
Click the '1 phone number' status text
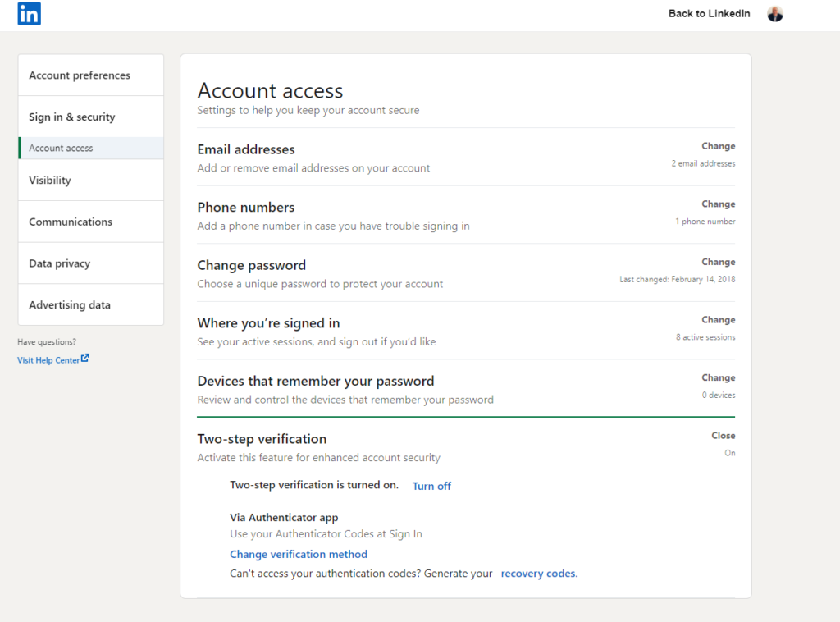(x=705, y=222)
